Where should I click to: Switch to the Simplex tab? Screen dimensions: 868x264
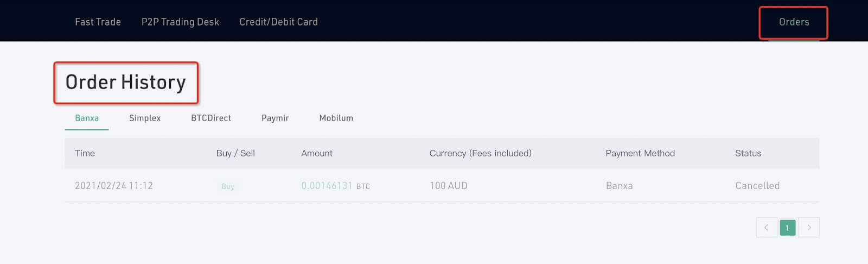pos(145,118)
